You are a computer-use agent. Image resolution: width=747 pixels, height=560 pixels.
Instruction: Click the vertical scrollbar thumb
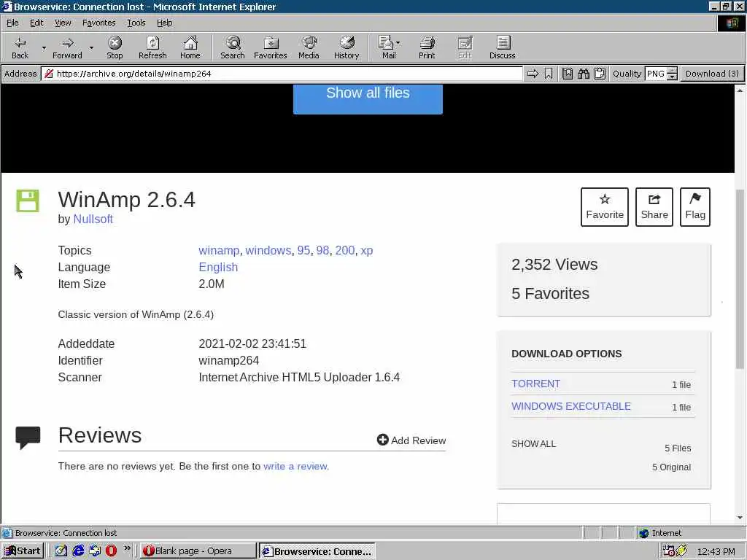(740, 279)
